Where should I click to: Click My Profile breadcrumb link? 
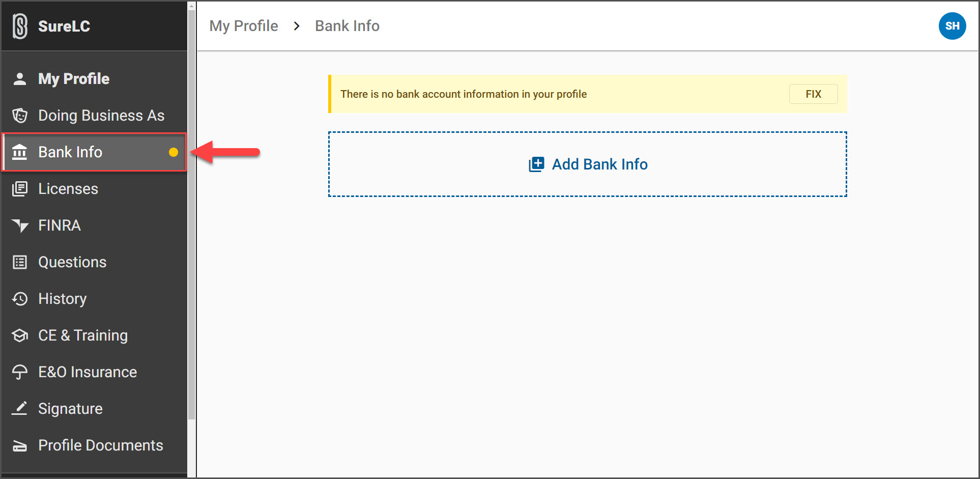[244, 26]
